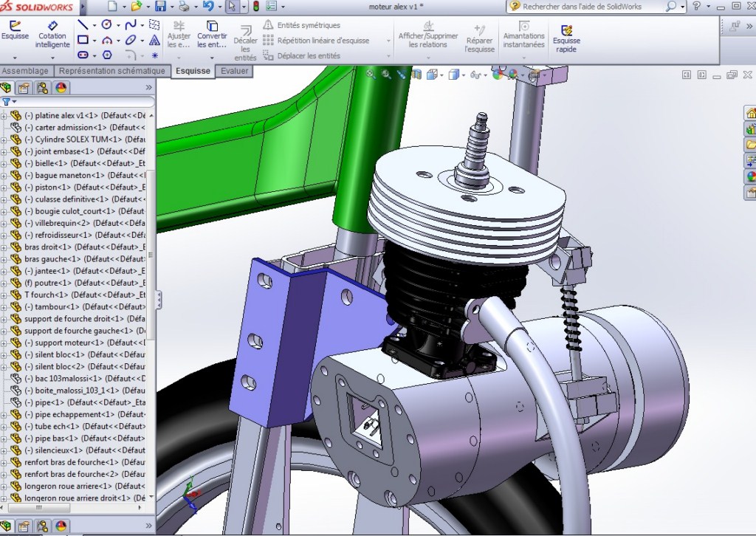Open the PropertyManager panel tab
The height and width of the screenshot is (536, 756).
click(x=24, y=88)
